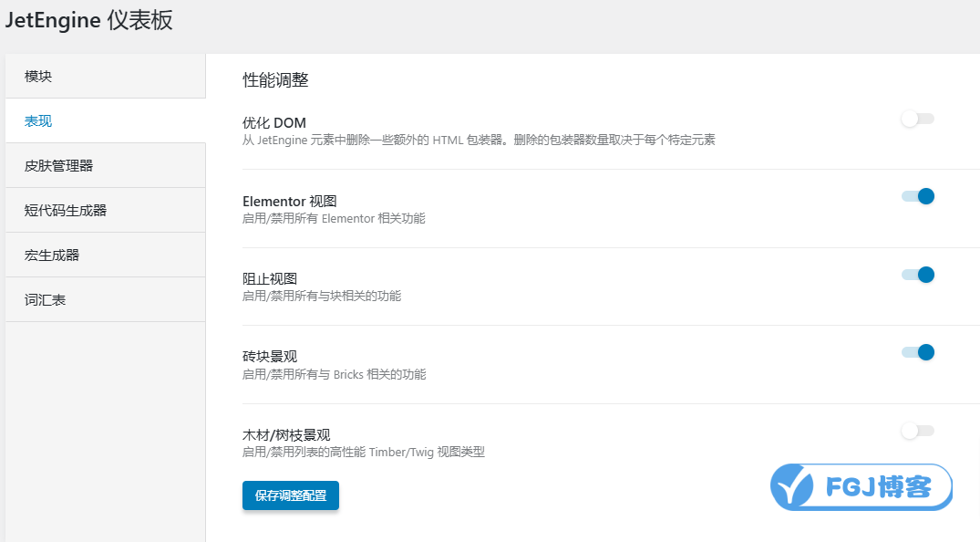Click the 砖块景观 label
The height and width of the screenshot is (542, 980).
(x=269, y=356)
